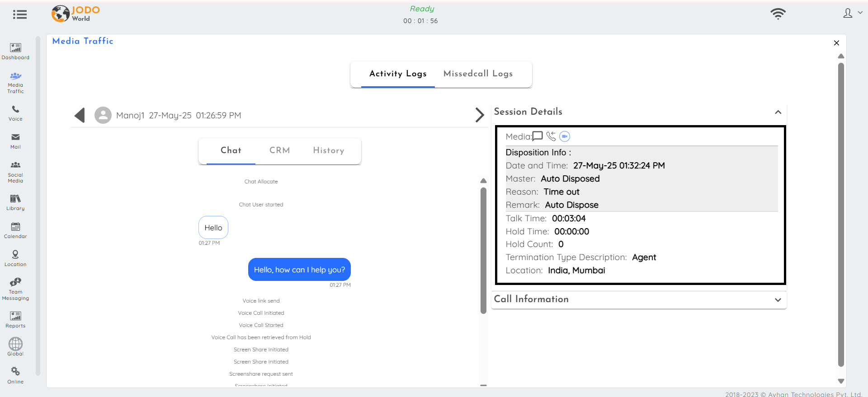Select the CRM tab
868x397 pixels.
pos(280,150)
